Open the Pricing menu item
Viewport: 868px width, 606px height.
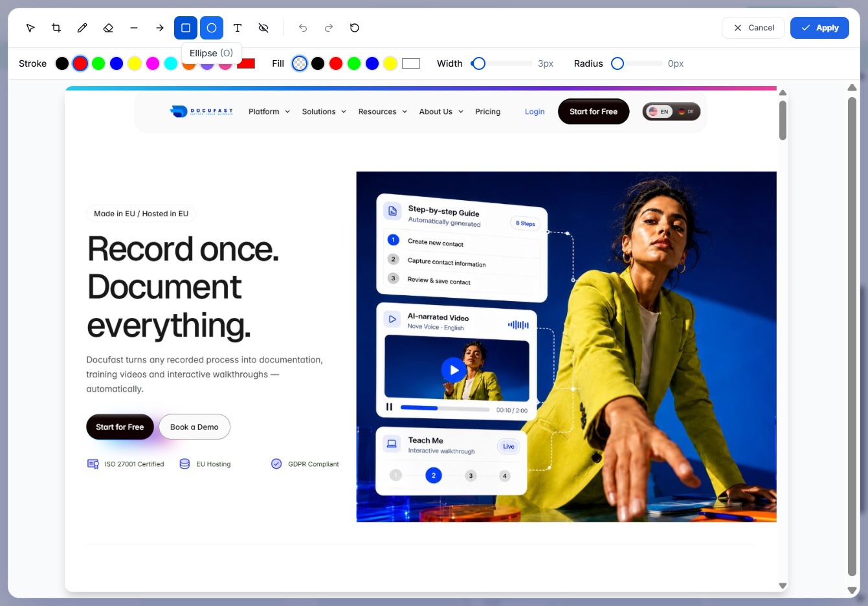[x=487, y=111]
